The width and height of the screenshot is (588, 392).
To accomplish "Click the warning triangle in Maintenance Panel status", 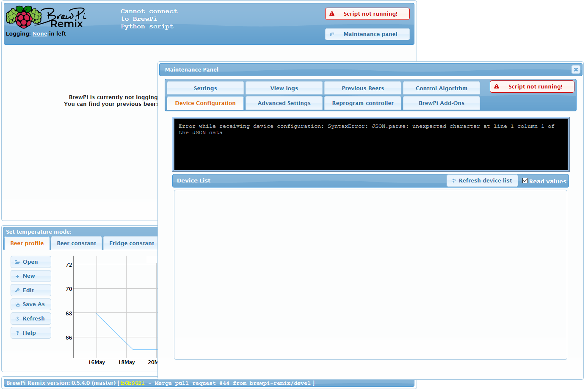I will (497, 86).
